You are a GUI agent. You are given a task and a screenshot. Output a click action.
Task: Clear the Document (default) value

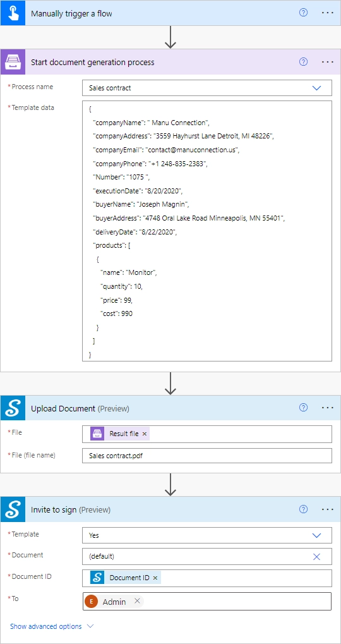coord(316,557)
